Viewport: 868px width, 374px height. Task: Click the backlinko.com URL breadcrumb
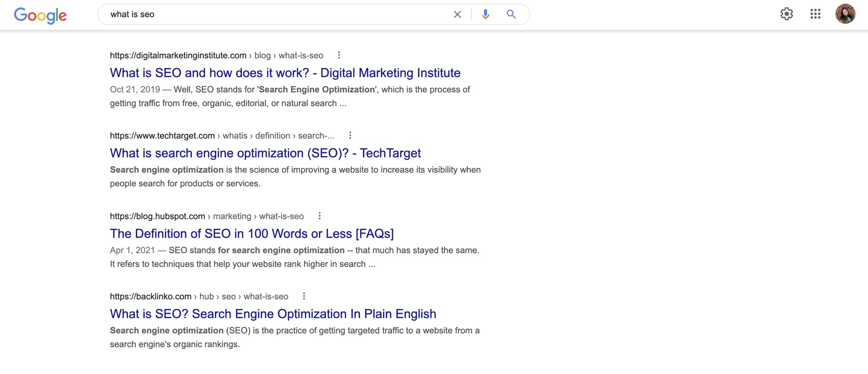[x=151, y=297]
